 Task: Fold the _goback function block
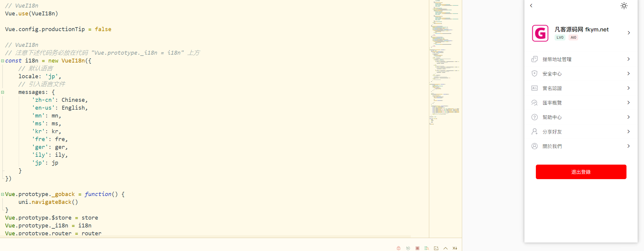click(3, 194)
